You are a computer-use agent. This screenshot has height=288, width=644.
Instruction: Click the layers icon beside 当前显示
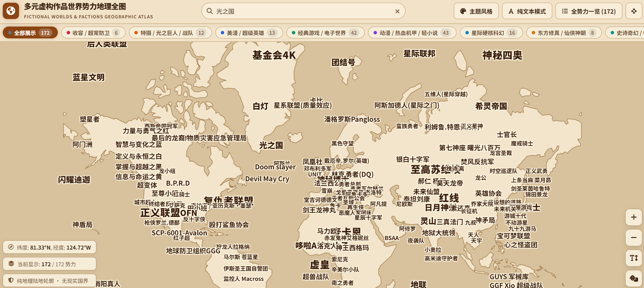[x=11, y=264]
